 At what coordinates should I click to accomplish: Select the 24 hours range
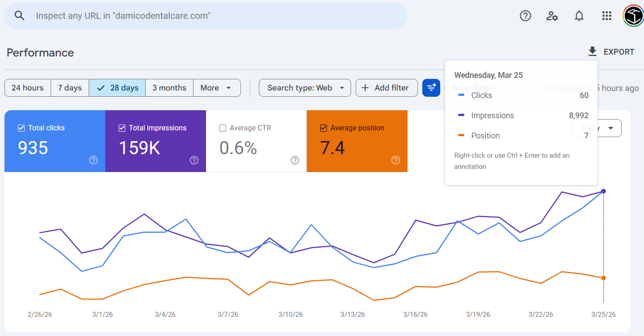pyautogui.click(x=28, y=88)
